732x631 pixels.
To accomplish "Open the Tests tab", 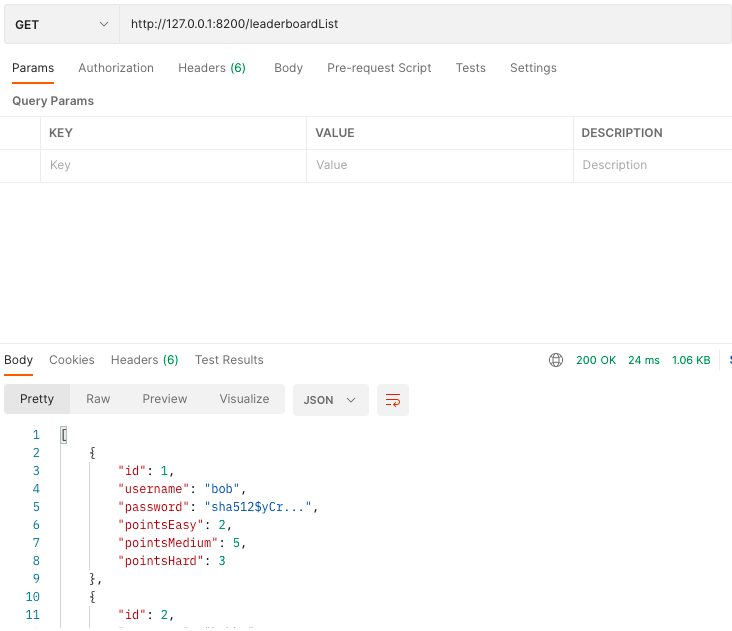I will (471, 68).
